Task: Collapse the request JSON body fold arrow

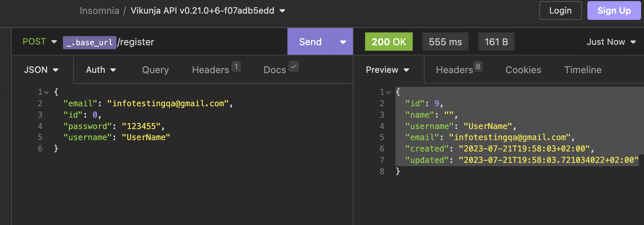Action: pyautogui.click(x=47, y=93)
